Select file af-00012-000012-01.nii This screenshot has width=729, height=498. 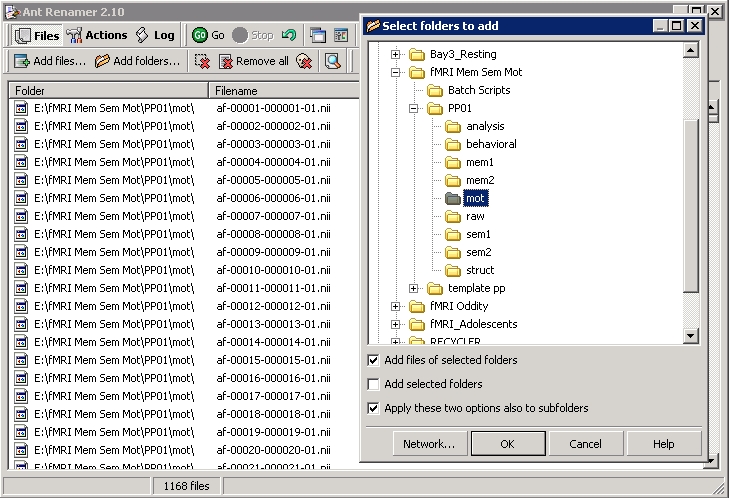(x=273, y=306)
